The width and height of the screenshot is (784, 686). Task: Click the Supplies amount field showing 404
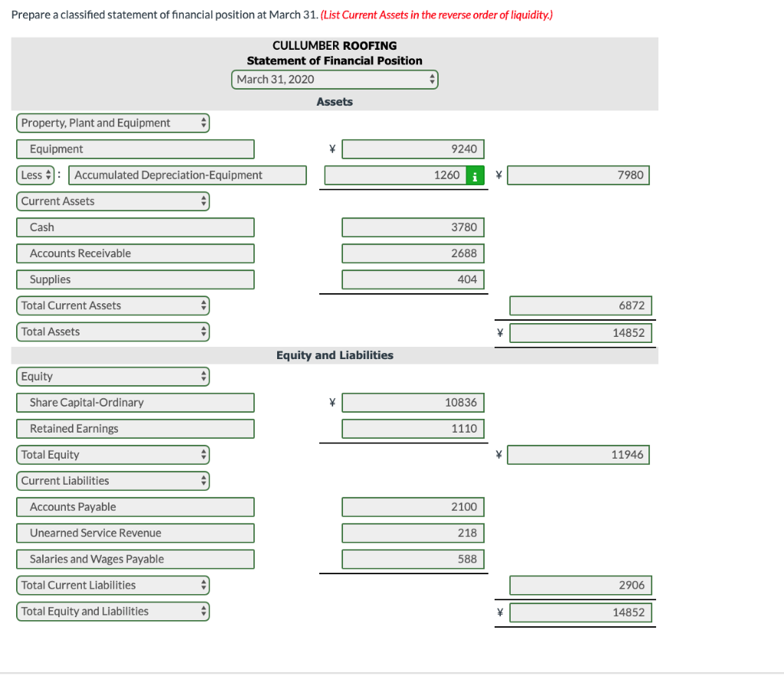click(x=413, y=279)
